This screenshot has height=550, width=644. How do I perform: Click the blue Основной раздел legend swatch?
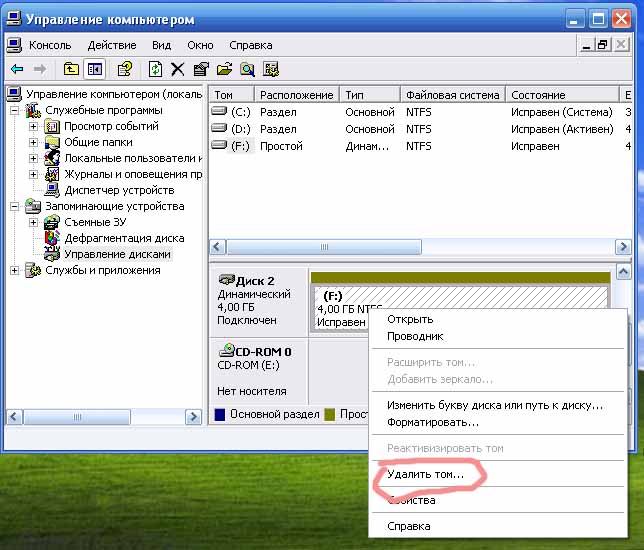coord(220,414)
